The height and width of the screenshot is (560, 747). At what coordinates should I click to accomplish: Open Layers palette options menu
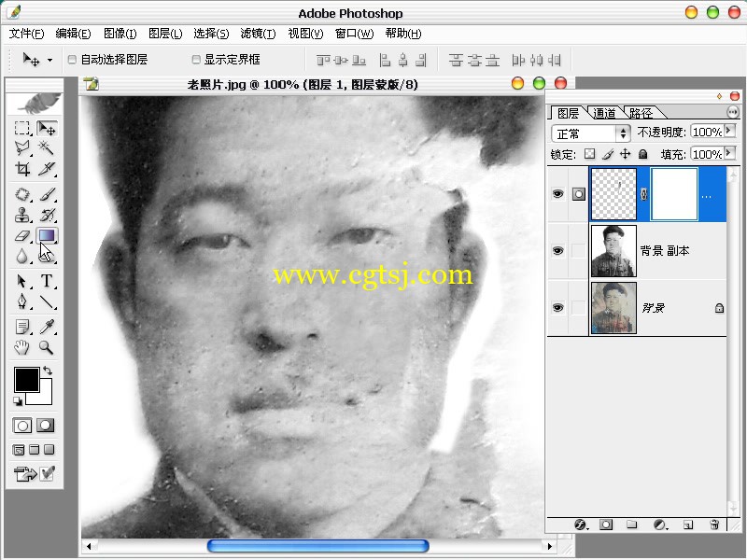click(733, 112)
